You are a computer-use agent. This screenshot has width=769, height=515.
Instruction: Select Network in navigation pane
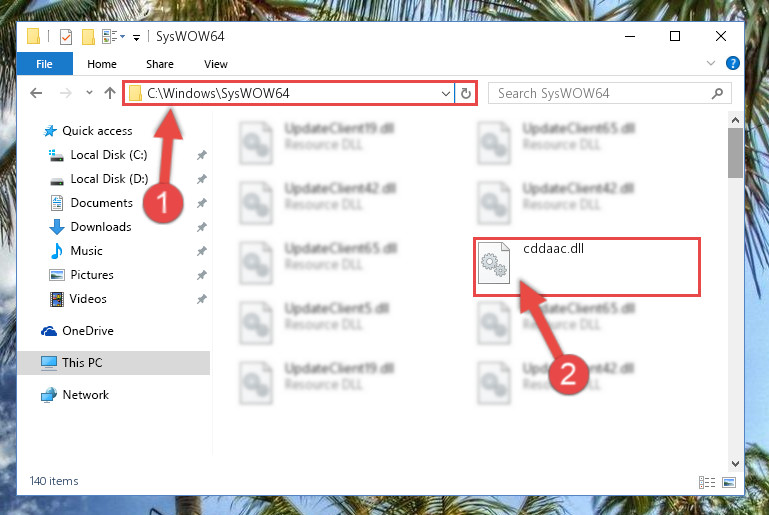click(85, 395)
